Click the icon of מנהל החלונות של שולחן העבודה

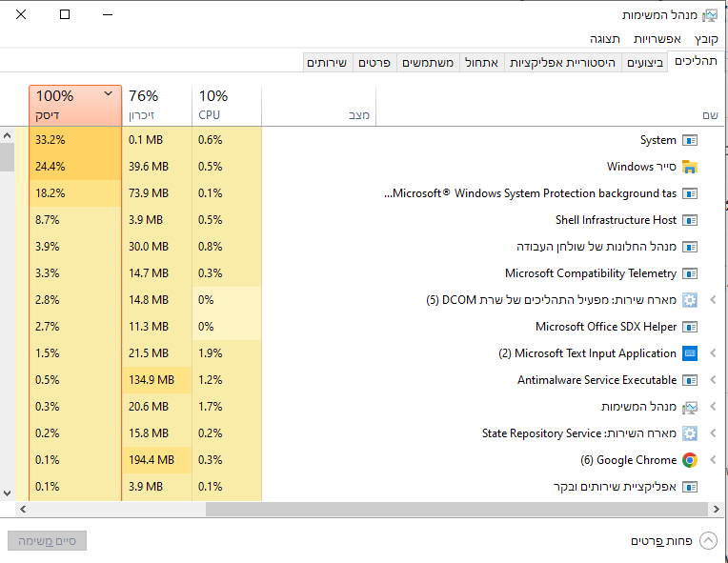(x=690, y=247)
